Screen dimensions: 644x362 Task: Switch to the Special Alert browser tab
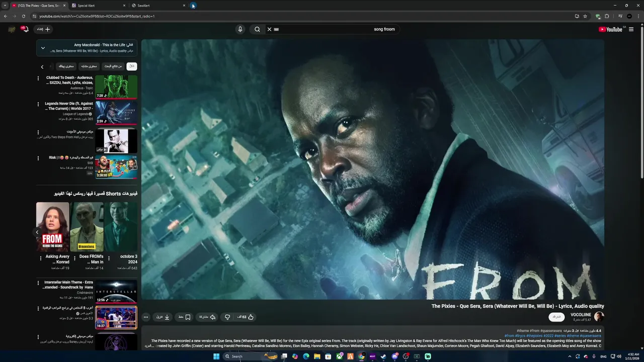(98, 6)
